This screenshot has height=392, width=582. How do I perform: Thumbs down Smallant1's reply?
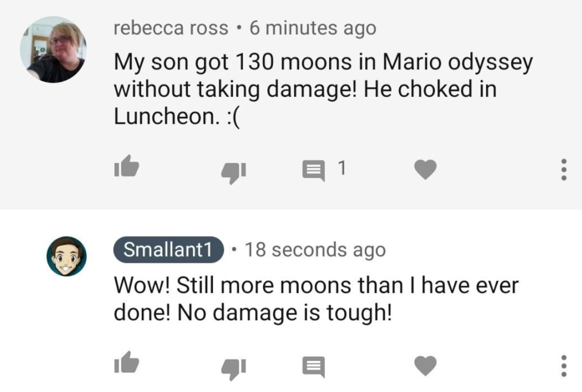[x=233, y=368]
